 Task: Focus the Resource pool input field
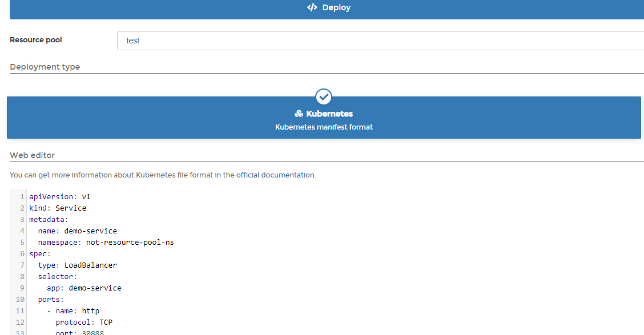click(380, 41)
